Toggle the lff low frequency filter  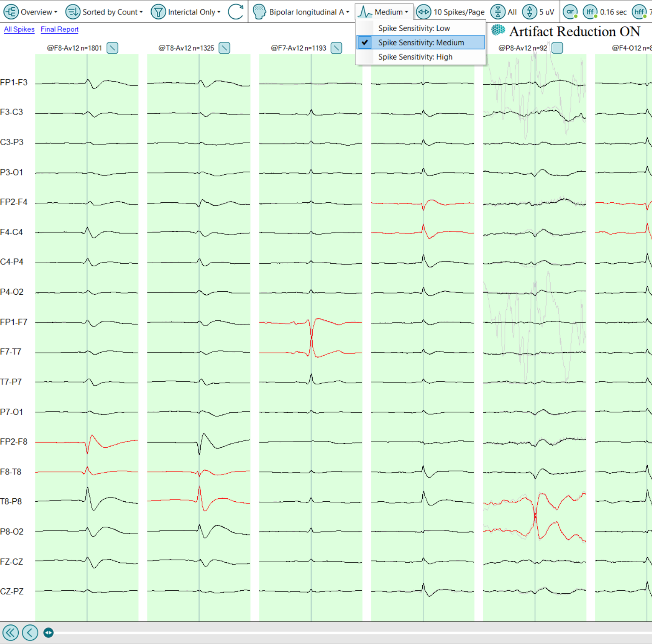[x=590, y=12]
